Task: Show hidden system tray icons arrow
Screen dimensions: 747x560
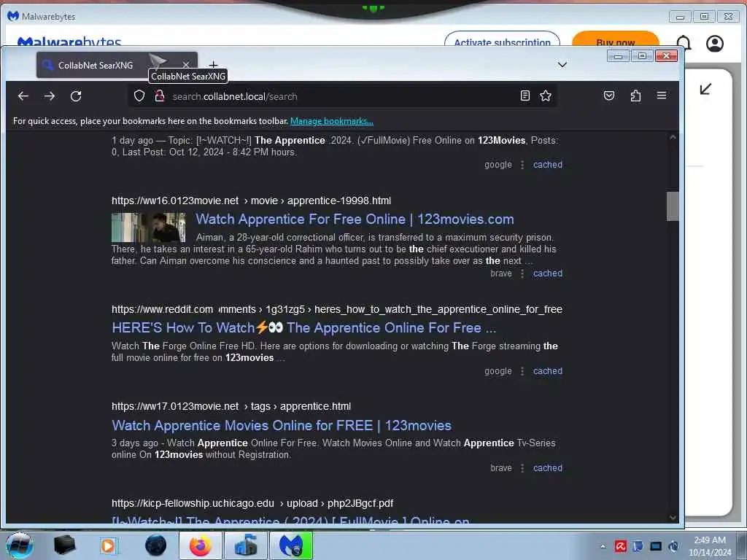Action: tap(603, 546)
